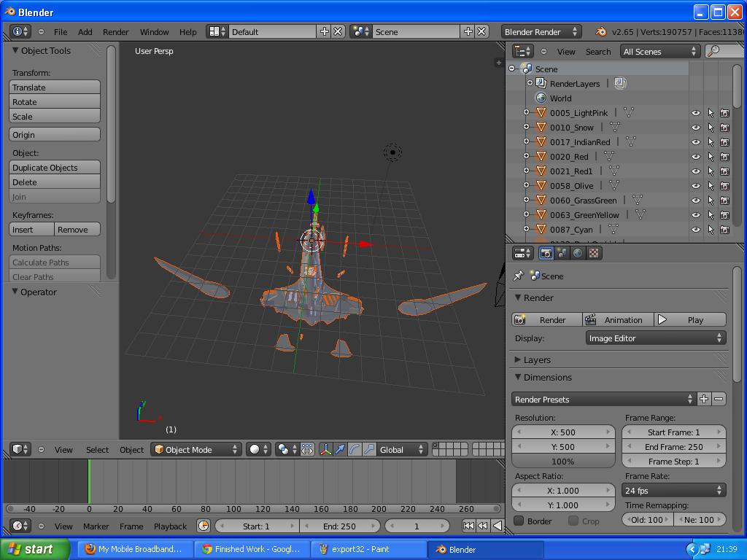
Task: Open the Blender Render engine dropdown
Action: point(541,32)
